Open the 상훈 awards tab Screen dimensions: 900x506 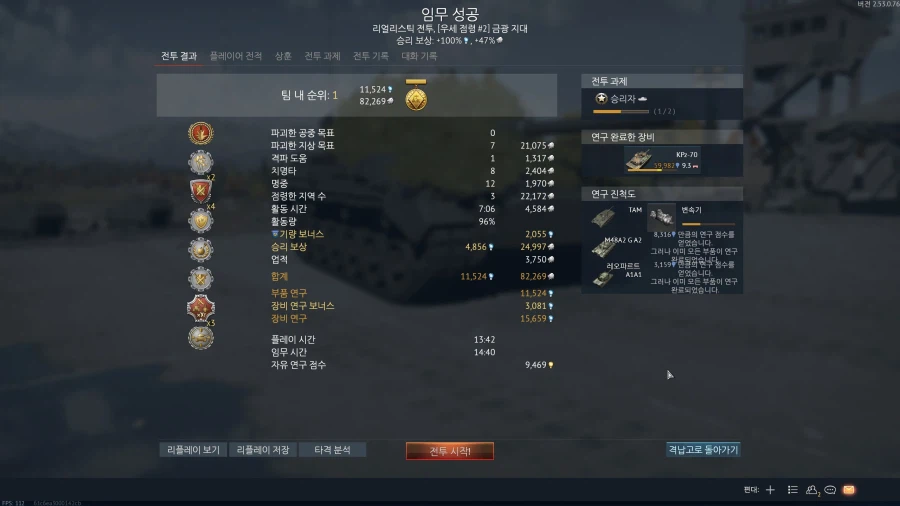283,56
